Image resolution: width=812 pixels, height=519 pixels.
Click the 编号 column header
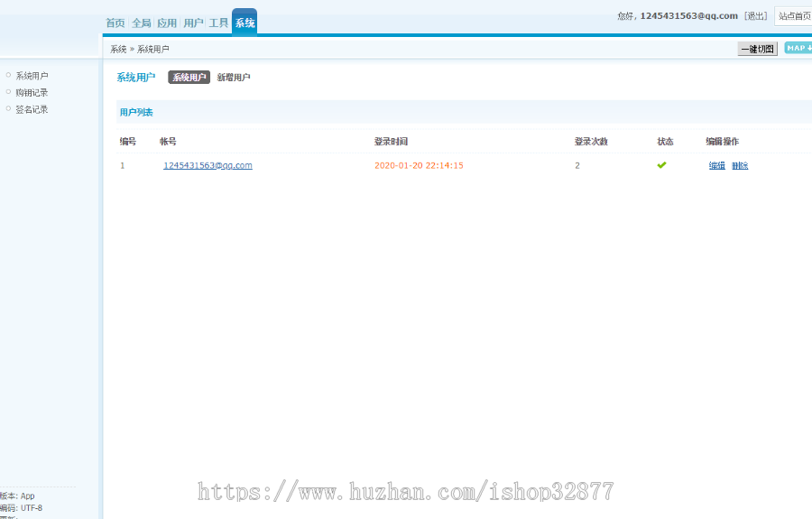click(128, 142)
